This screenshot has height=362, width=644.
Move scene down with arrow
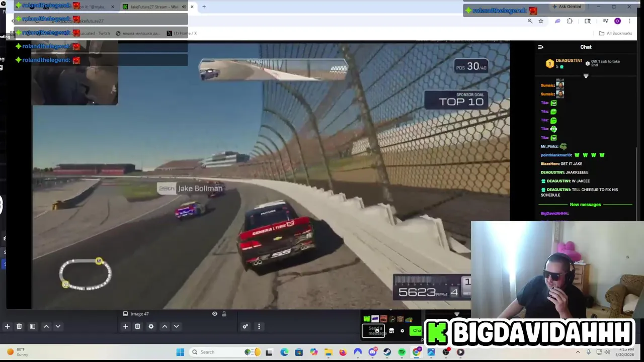pyautogui.click(x=58, y=326)
